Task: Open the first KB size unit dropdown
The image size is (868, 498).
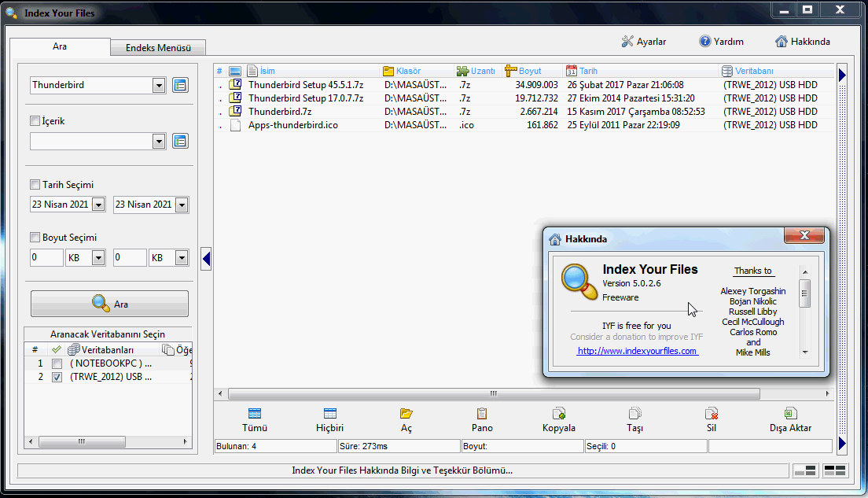Action: pos(98,257)
